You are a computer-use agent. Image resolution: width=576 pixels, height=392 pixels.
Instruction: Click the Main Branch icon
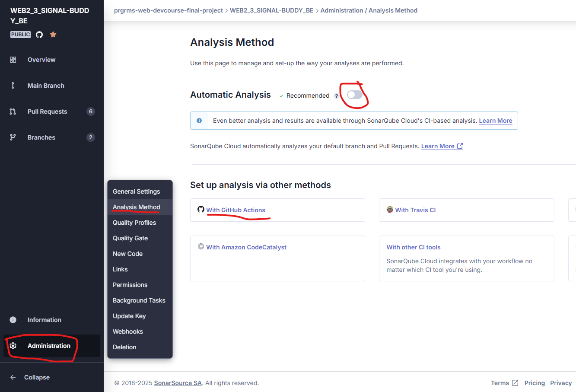pos(13,86)
